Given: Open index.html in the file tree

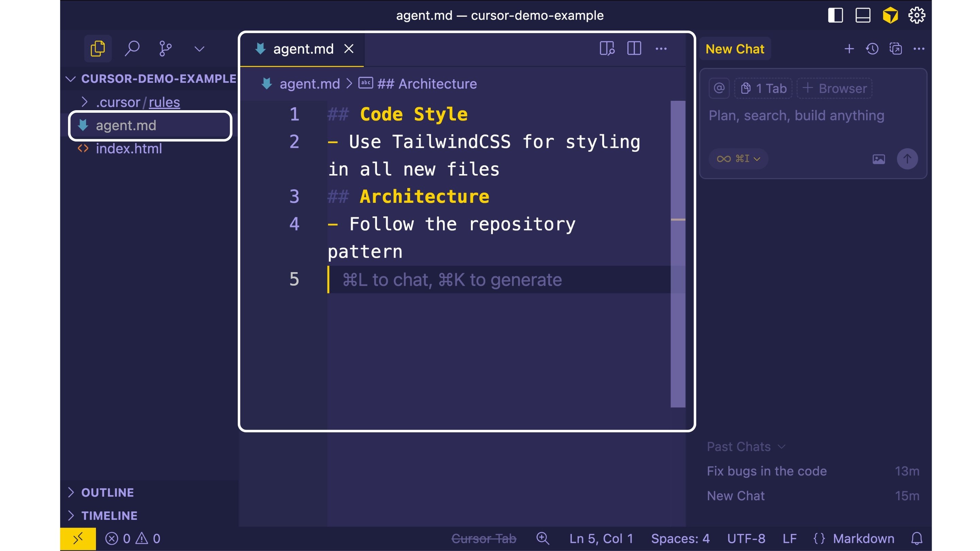Looking at the screenshot, I should point(129,149).
